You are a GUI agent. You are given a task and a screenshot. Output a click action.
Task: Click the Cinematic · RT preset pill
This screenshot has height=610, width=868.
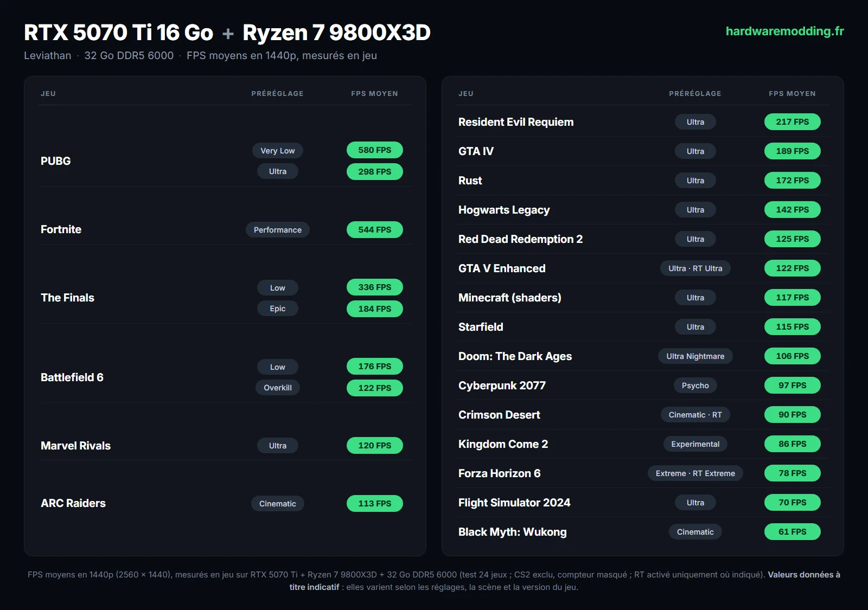tap(695, 415)
